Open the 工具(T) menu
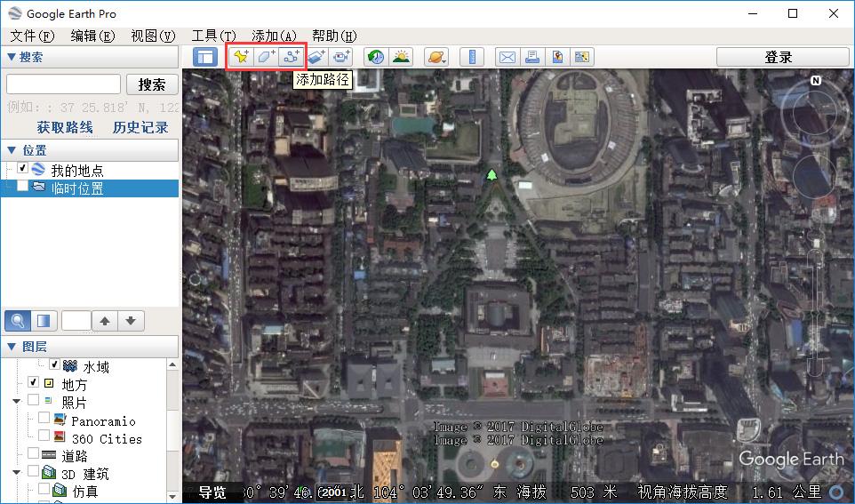Viewport: 855px width, 504px height. click(213, 36)
